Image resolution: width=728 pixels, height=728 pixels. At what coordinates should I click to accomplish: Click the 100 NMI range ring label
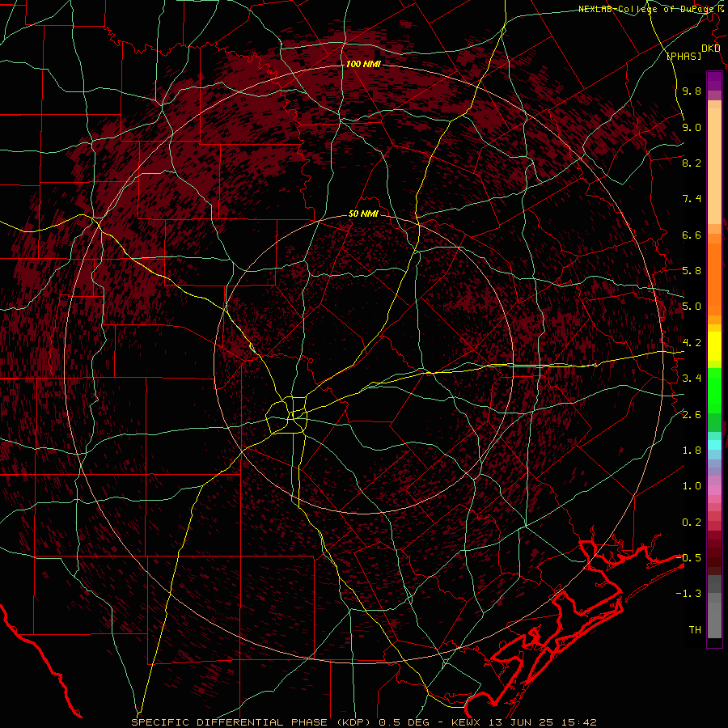coord(363,64)
